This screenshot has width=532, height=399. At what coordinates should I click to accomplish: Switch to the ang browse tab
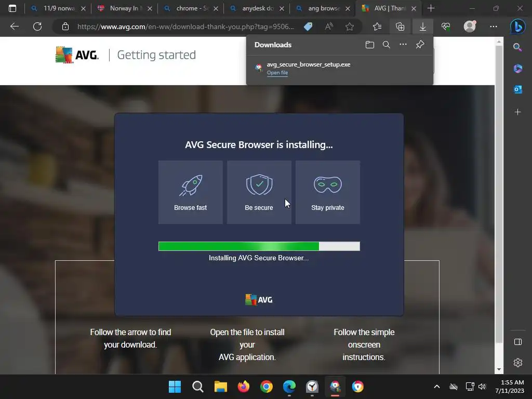tap(323, 8)
